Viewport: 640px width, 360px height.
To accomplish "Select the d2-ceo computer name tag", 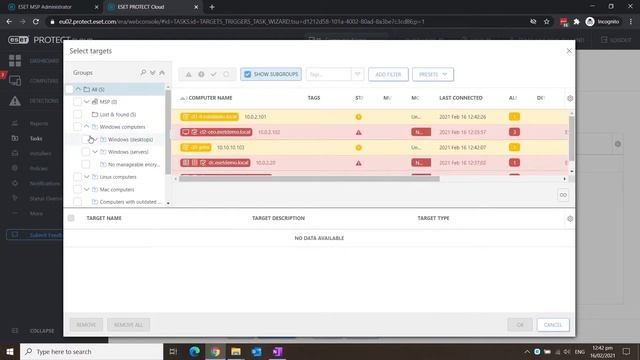I will coord(216,132).
